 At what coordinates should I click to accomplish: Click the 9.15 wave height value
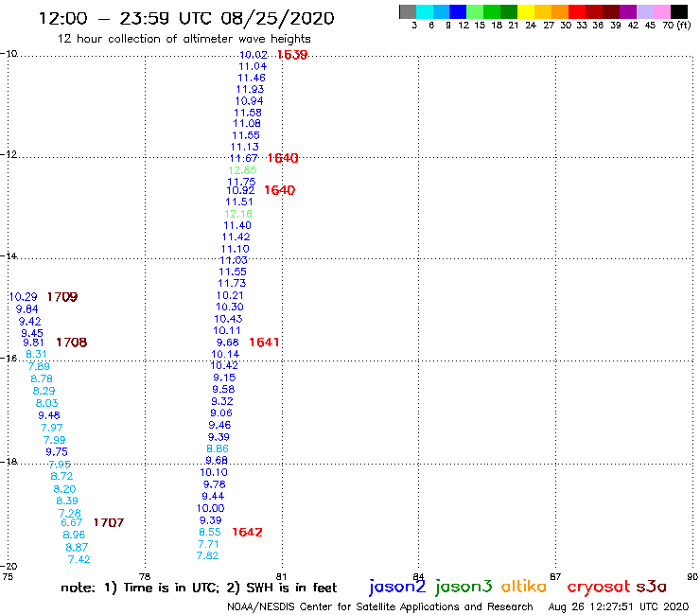pyautogui.click(x=224, y=378)
